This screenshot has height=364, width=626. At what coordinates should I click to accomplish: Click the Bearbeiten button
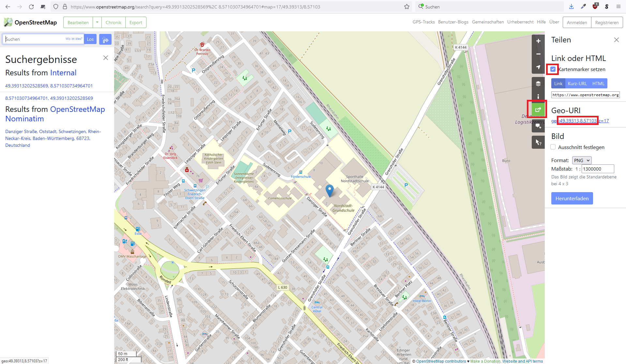[x=78, y=23]
